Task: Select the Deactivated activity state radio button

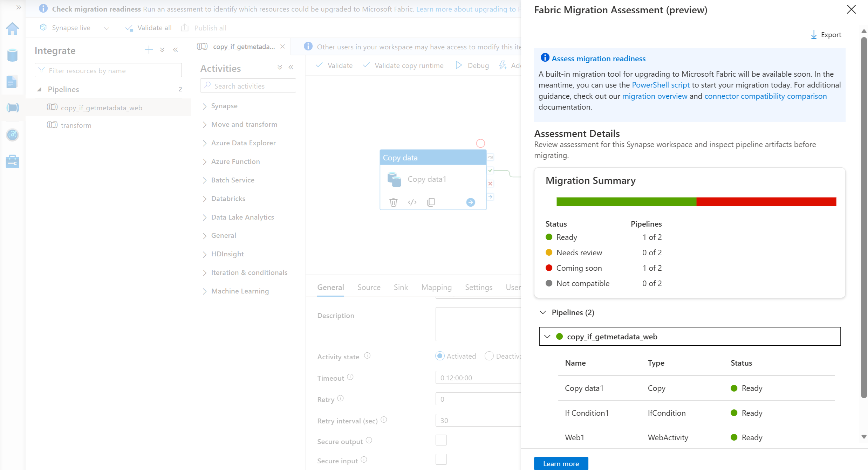Action: click(489, 356)
